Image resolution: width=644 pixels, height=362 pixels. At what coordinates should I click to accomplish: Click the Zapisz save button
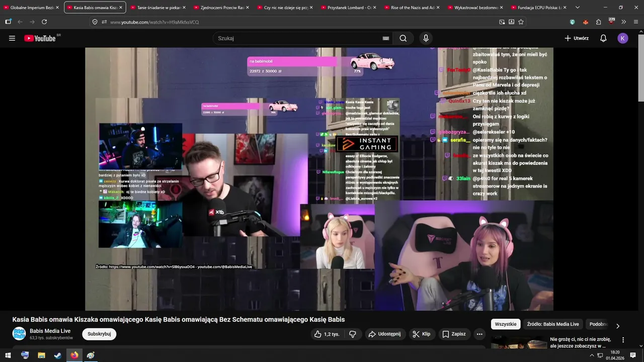pyautogui.click(x=454, y=334)
